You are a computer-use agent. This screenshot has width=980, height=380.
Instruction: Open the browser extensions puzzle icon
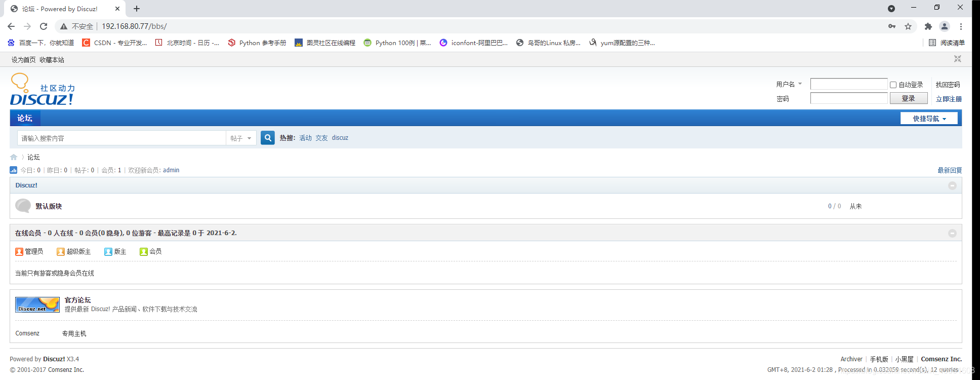coord(928,26)
